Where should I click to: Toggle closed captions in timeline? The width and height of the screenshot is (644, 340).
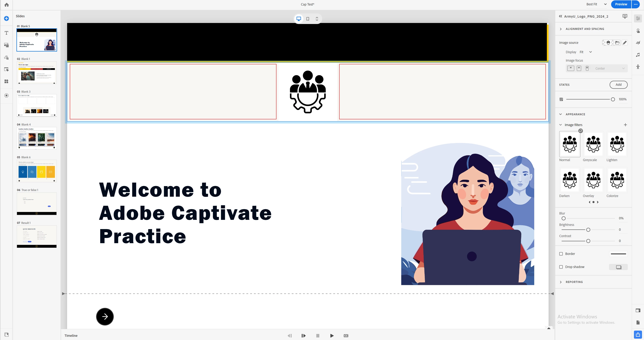click(x=346, y=336)
